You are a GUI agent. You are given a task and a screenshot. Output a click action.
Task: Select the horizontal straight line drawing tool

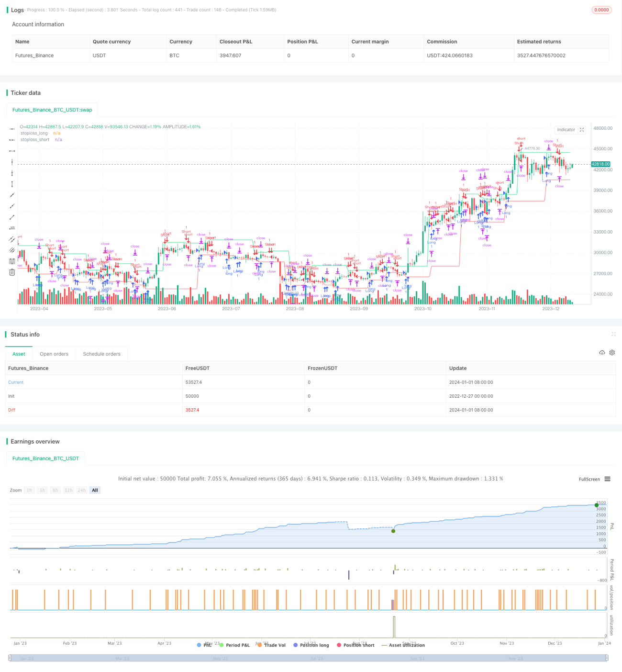(12, 129)
